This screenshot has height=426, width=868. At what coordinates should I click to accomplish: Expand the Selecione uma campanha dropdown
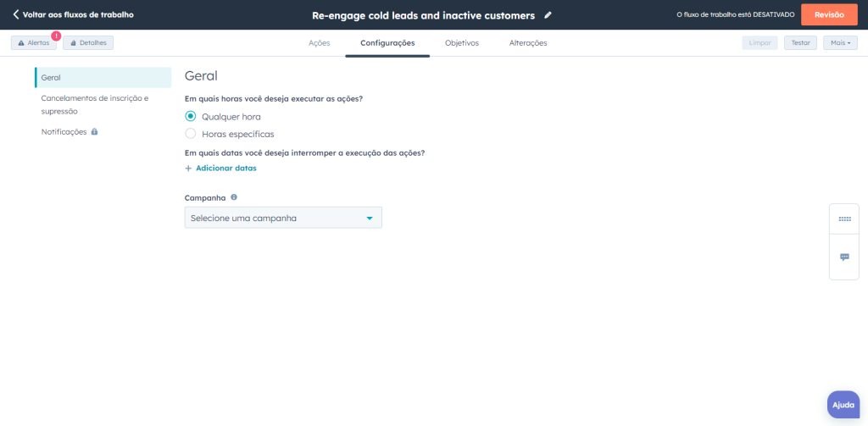[x=283, y=218]
